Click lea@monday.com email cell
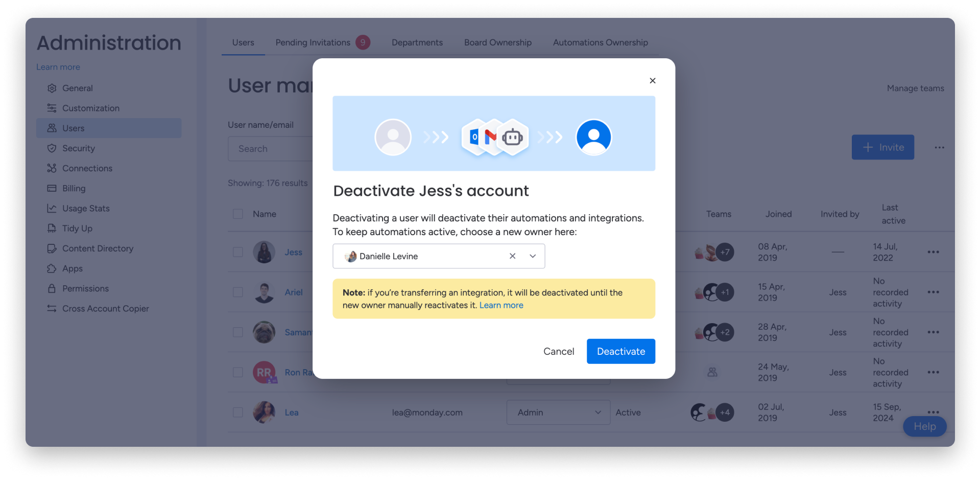980x480 pixels. (427, 413)
